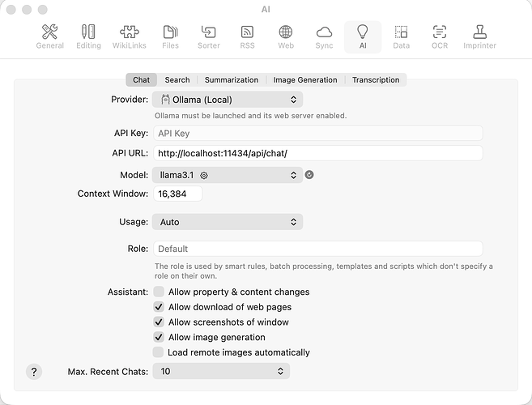Open the Sorter settings pane
Image resolution: width=532 pixels, height=405 pixels.
tap(209, 37)
